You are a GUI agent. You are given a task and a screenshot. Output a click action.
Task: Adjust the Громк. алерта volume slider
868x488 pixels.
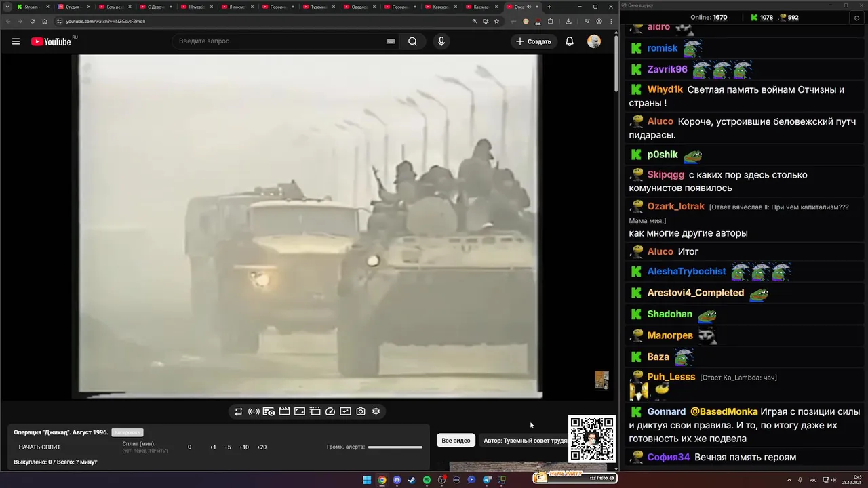pos(395,447)
